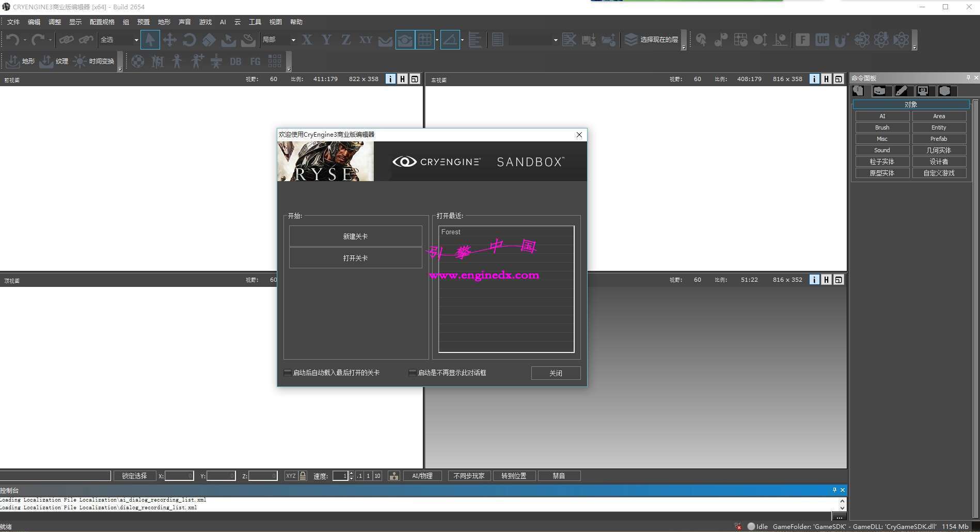Enable auto-load last level checkbox
Screen dimensions: 980x532
pos(288,373)
